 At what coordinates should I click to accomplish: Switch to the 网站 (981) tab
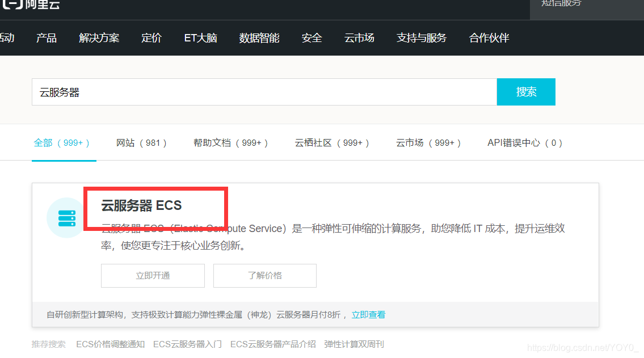[141, 143]
